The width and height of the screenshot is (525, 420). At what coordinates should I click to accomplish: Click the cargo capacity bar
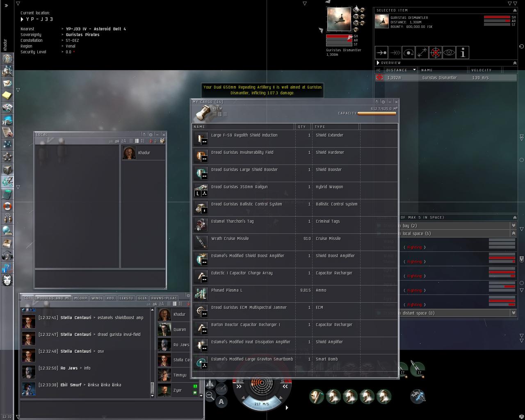[377, 114]
